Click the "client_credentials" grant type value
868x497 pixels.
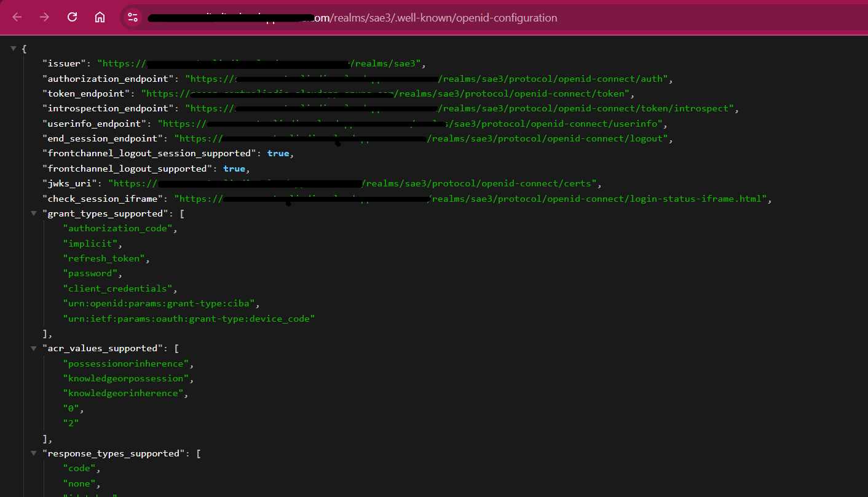pos(118,288)
